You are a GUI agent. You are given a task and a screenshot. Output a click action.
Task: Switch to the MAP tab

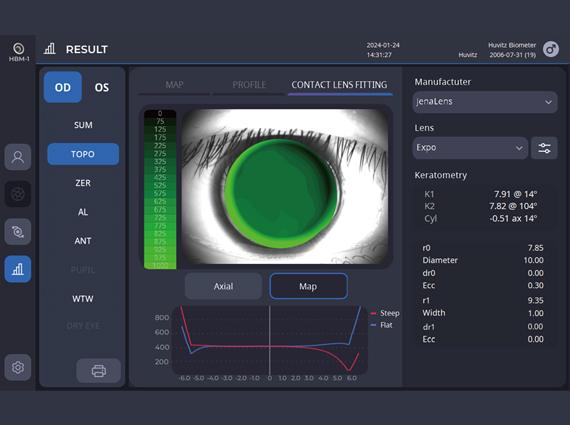174,85
